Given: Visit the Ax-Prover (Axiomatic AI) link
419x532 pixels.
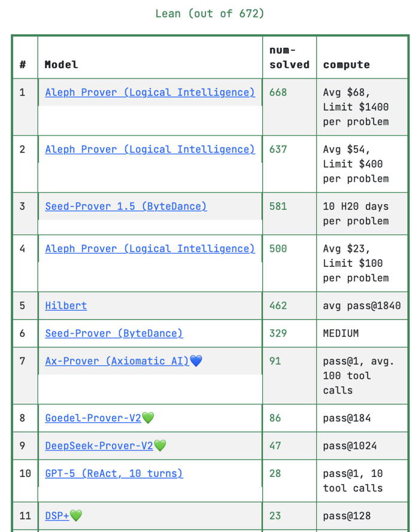Looking at the screenshot, I should coord(117,361).
